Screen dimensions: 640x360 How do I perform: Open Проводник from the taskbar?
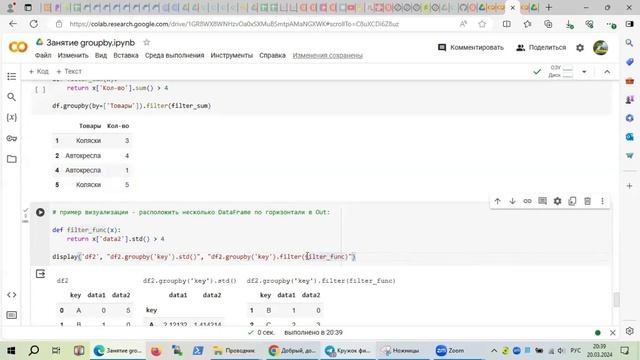pyautogui.click(x=234, y=351)
